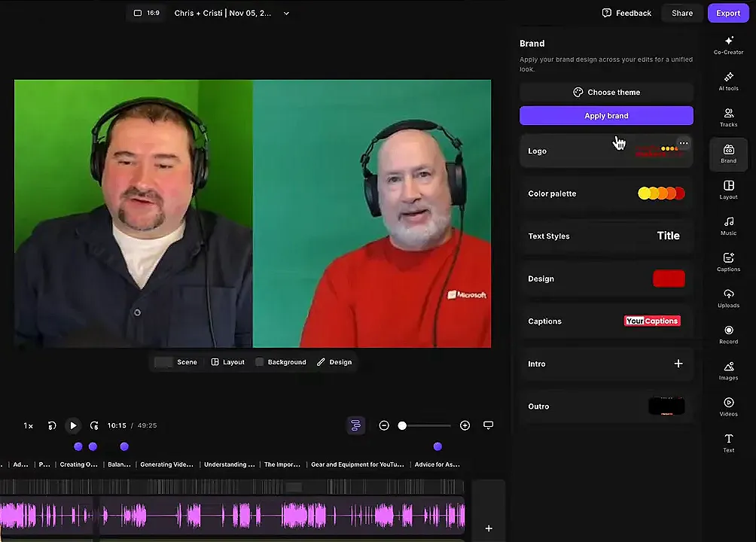Open the Captions panel
The width and height of the screenshot is (756, 542).
[x=728, y=263]
